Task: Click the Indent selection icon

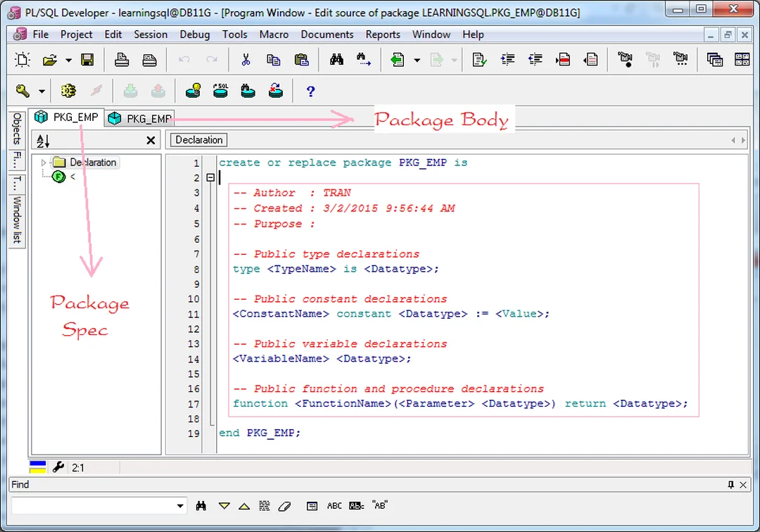Action: pyautogui.click(x=507, y=60)
